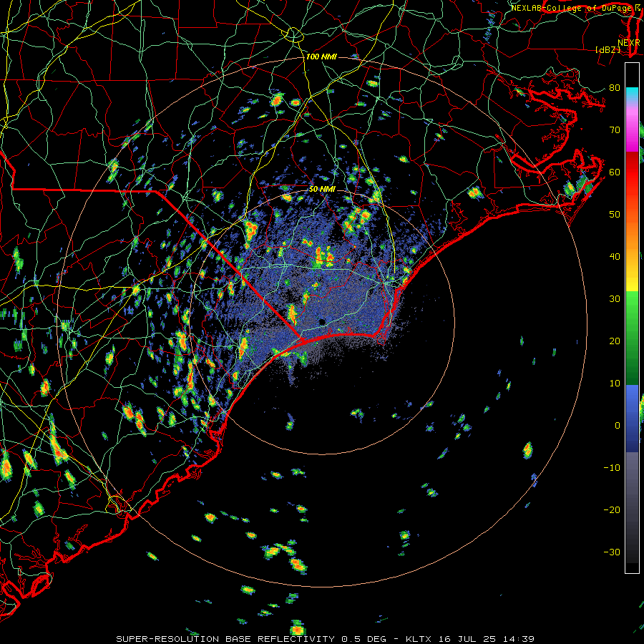Click the 40 value on the dBZ scale
Screen dimensions: 644x644
[x=615, y=256]
